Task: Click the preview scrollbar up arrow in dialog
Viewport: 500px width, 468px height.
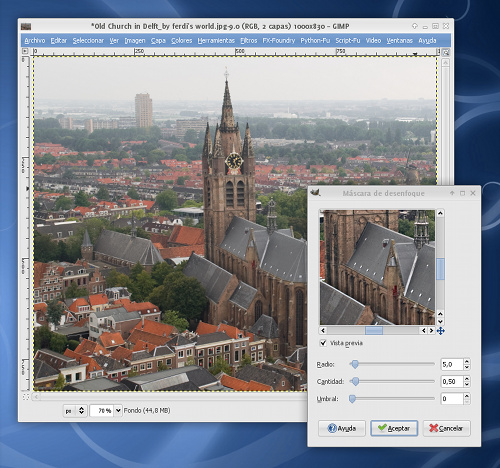Action: point(440,213)
